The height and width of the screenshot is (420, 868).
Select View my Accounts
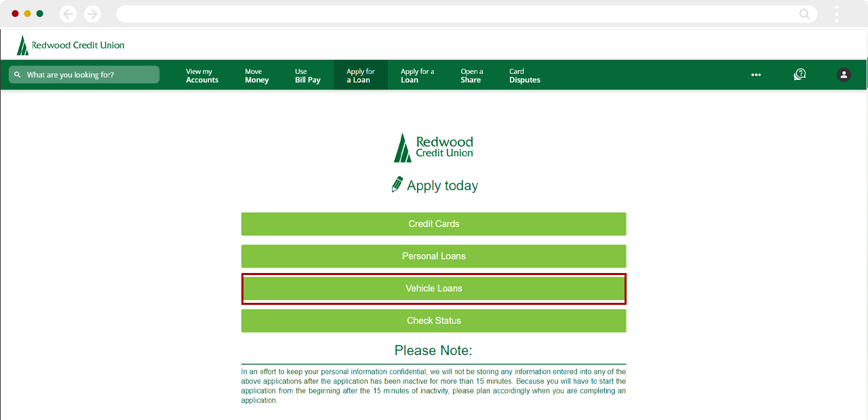(202, 75)
